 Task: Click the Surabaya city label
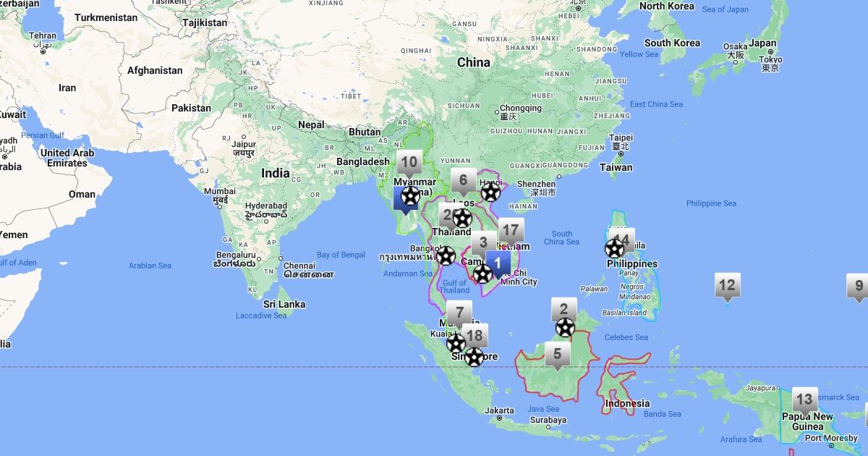tap(548, 420)
